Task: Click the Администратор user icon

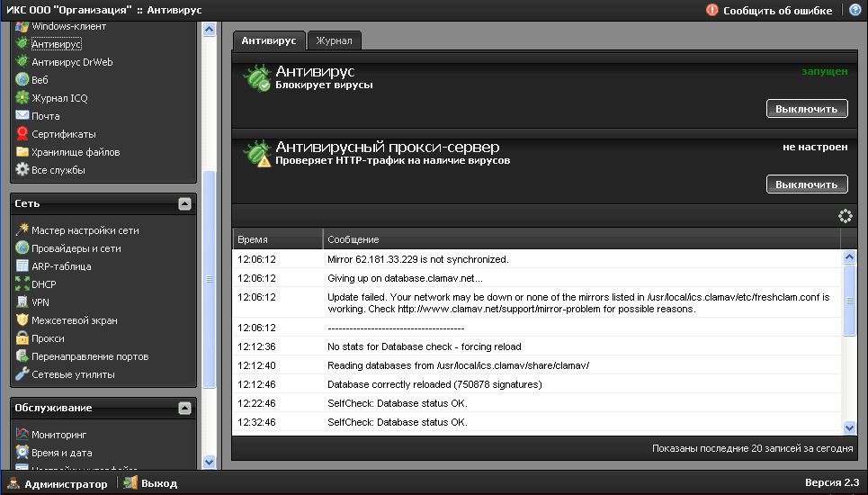Action: pos(13,483)
